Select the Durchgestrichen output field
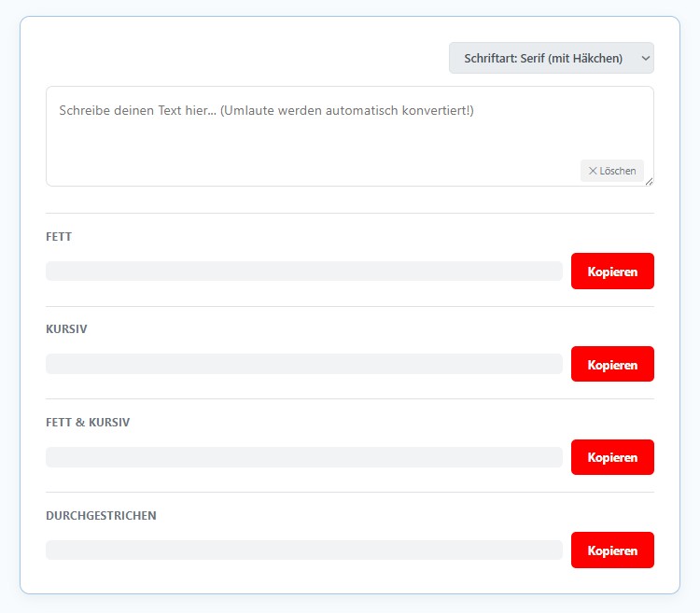The height and width of the screenshot is (613, 700). [304, 550]
